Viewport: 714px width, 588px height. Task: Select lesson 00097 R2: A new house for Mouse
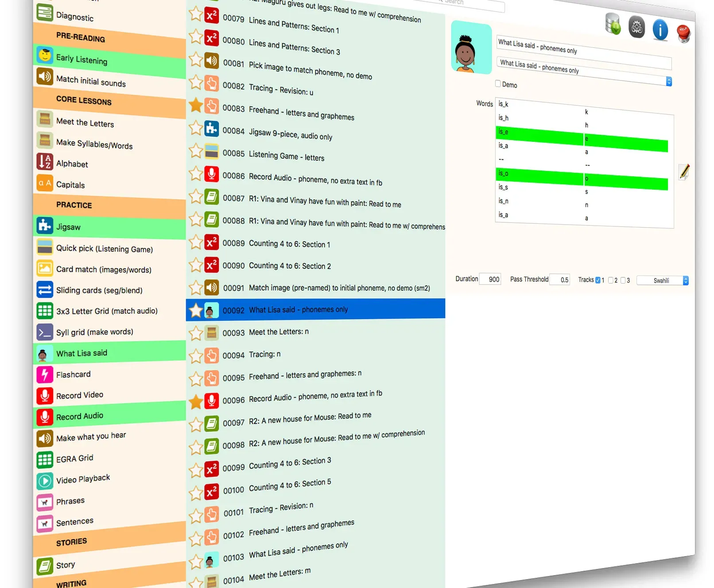pyautogui.click(x=310, y=418)
